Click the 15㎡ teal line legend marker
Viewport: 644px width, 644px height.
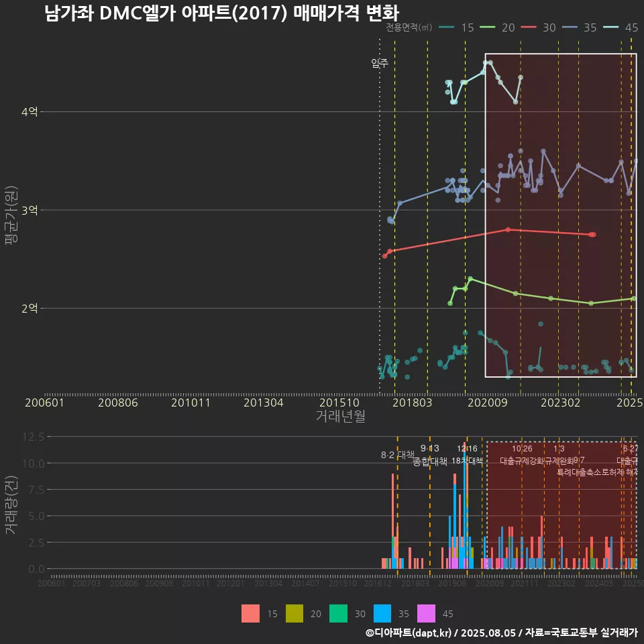point(447,28)
